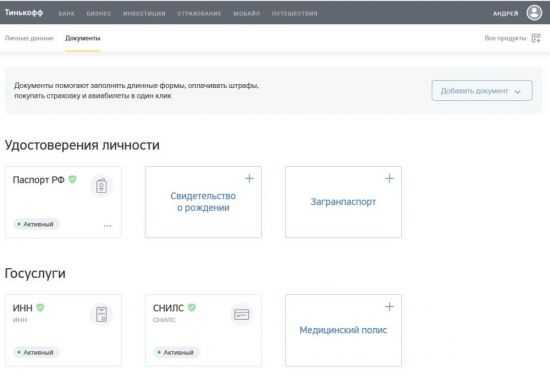Open the Путешествия section
Screen dimensions: 550x378
click(295, 13)
